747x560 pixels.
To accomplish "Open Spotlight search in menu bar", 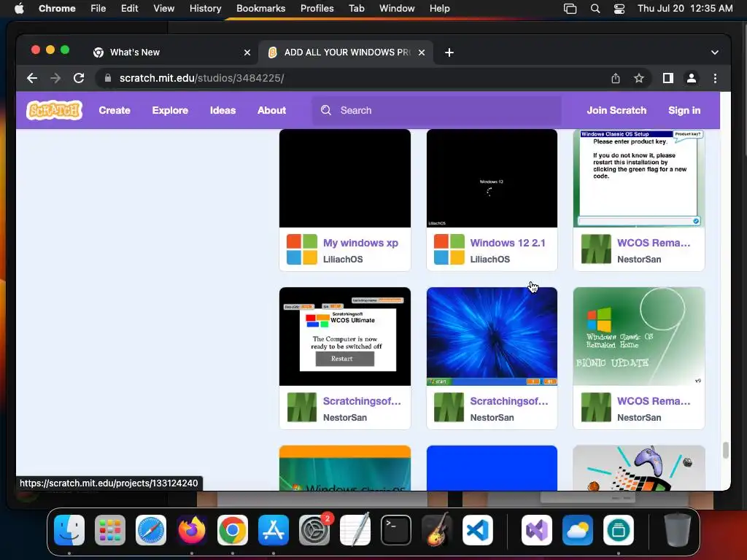I will (x=595, y=9).
